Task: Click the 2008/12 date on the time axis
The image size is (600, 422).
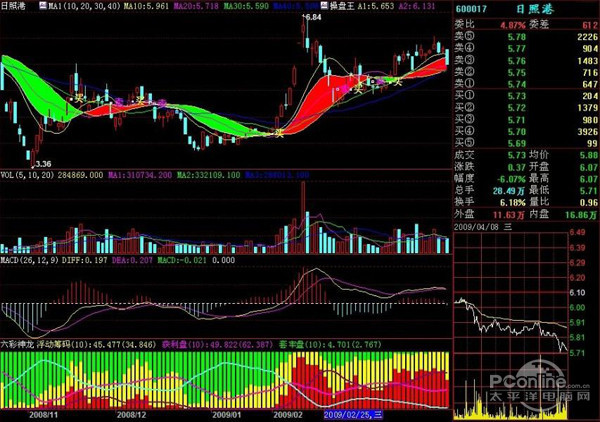Action: click(131, 411)
